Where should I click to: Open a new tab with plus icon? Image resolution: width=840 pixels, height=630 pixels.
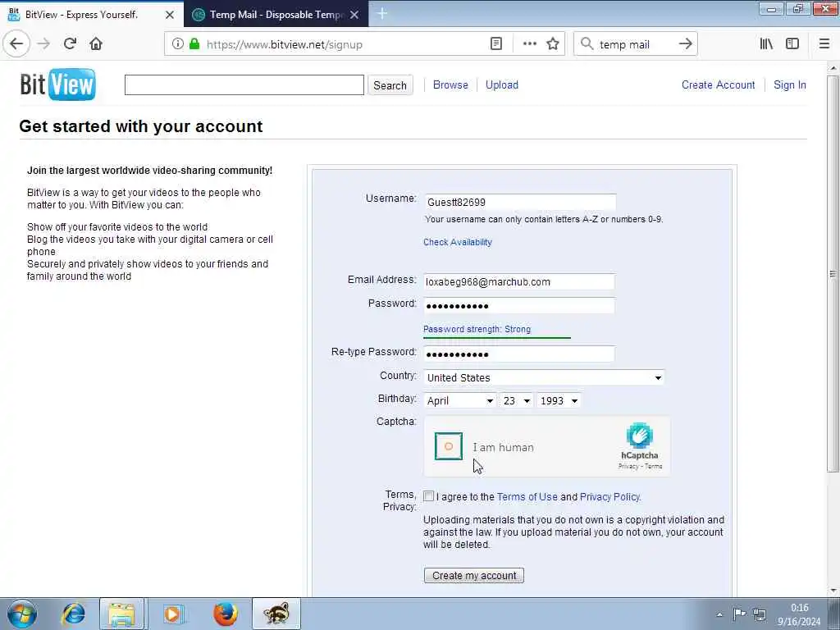(x=382, y=14)
